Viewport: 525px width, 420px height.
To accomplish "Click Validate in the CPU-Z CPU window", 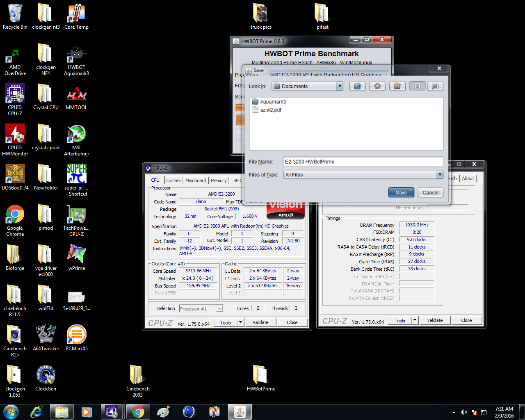I will tap(260, 322).
